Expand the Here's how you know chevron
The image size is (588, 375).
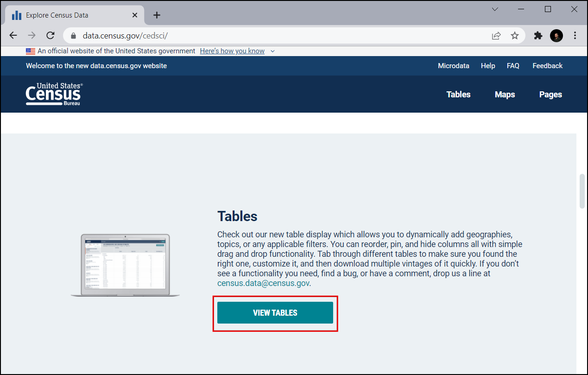272,51
